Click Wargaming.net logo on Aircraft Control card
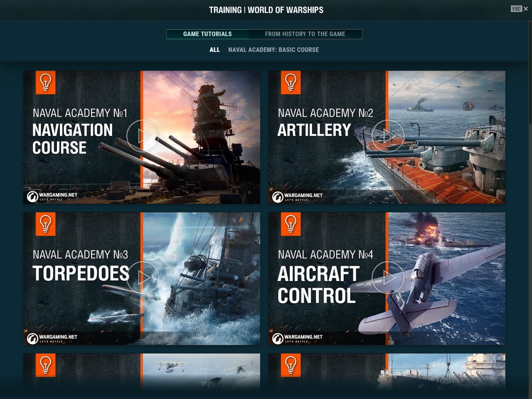Viewport: 532px width, 399px height. point(298,338)
